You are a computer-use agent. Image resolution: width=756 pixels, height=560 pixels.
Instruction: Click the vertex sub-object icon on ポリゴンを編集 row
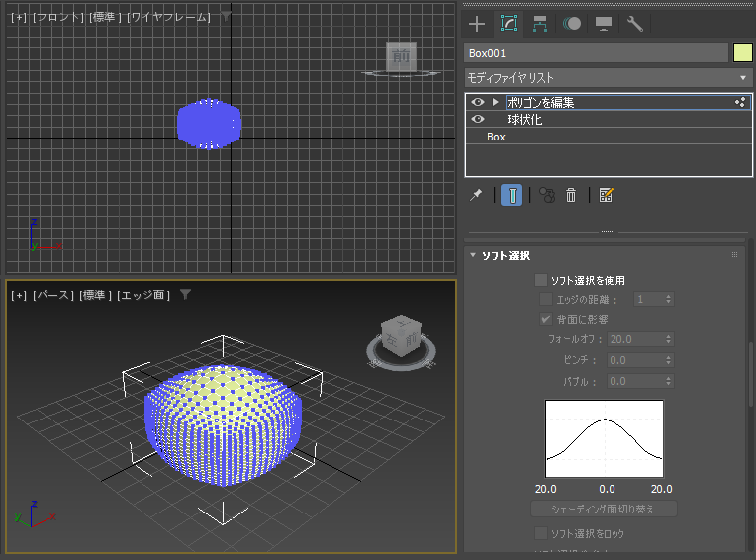(740, 102)
